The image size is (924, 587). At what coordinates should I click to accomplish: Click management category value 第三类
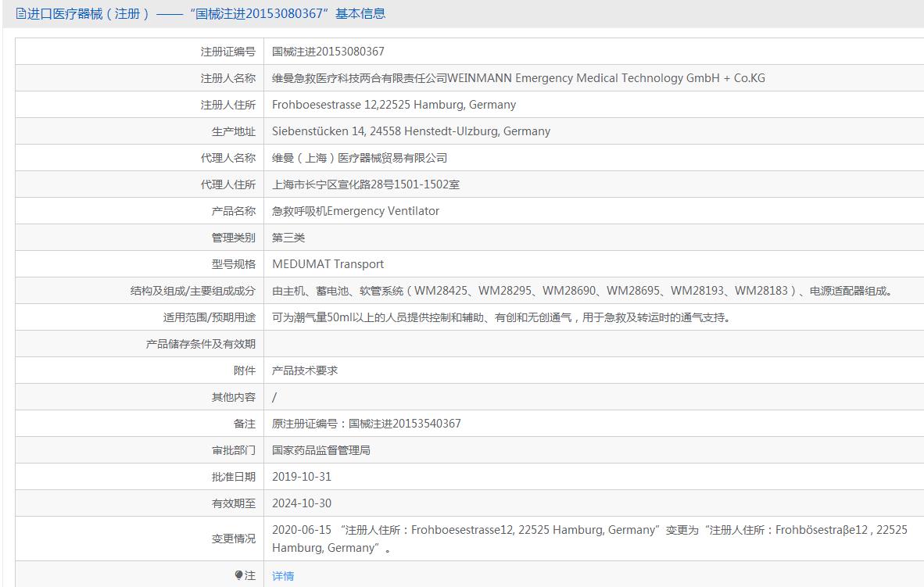click(x=288, y=238)
